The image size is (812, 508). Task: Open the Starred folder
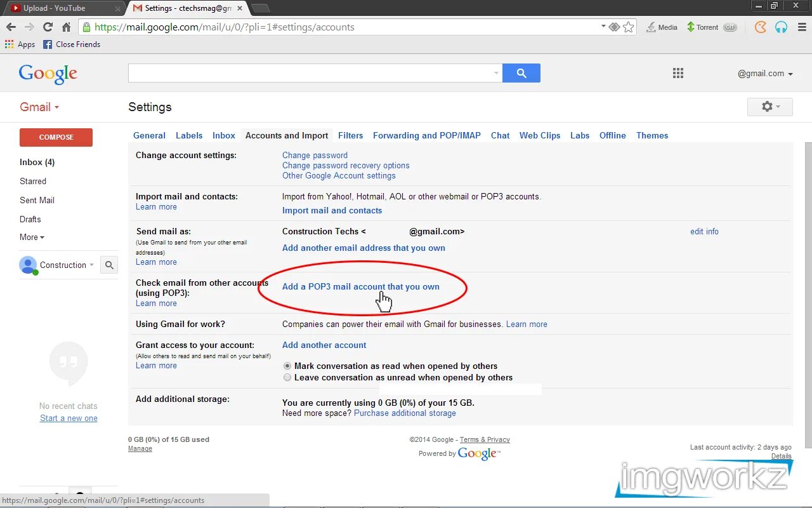click(x=33, y=182)
